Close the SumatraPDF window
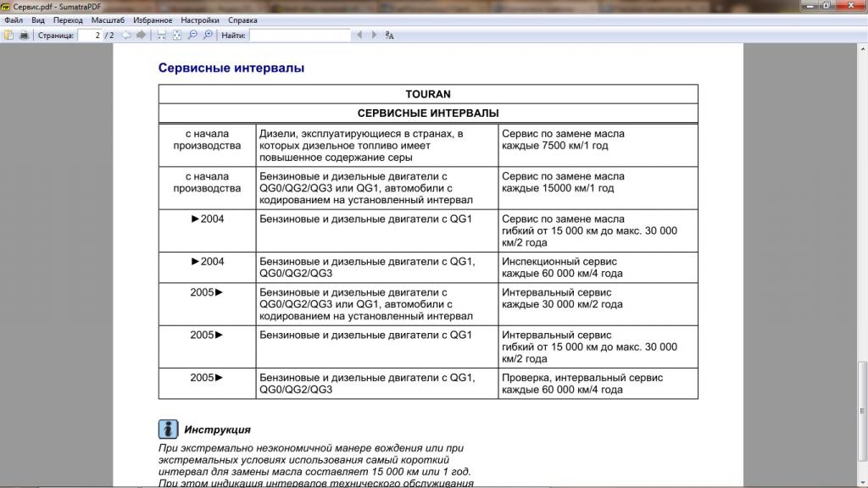The width and height of the screenshot is (868, 488). (851, 6)
